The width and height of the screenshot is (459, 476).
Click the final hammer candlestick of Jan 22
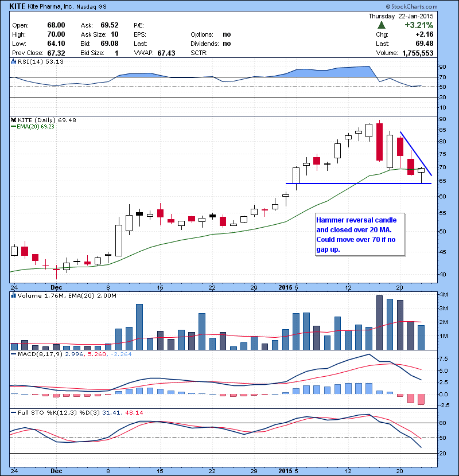click(x=421, y=174)
